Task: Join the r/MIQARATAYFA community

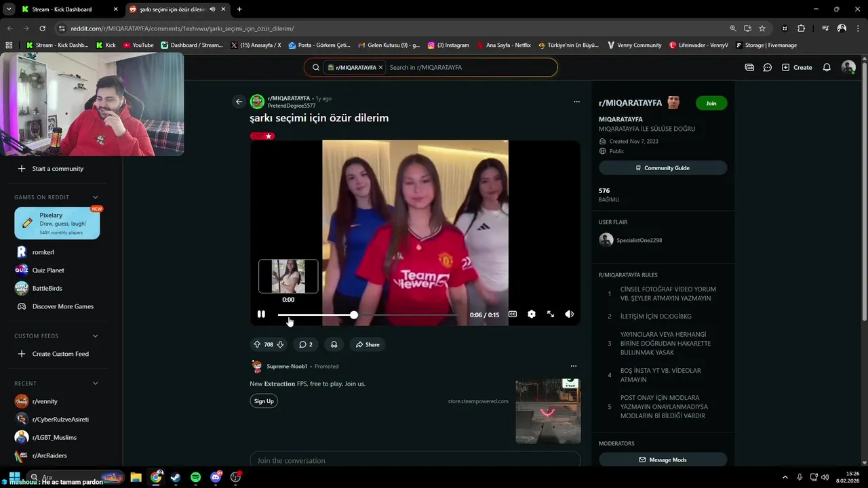Action: (711, 103)
